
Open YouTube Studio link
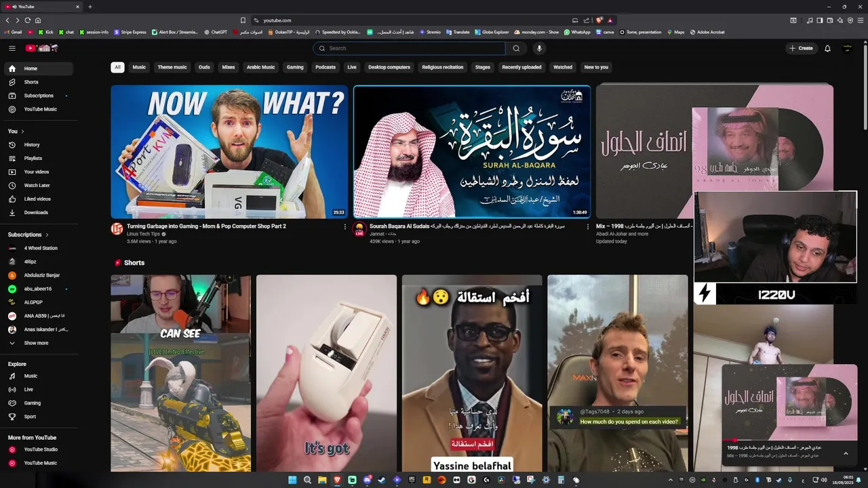point(39,449)
